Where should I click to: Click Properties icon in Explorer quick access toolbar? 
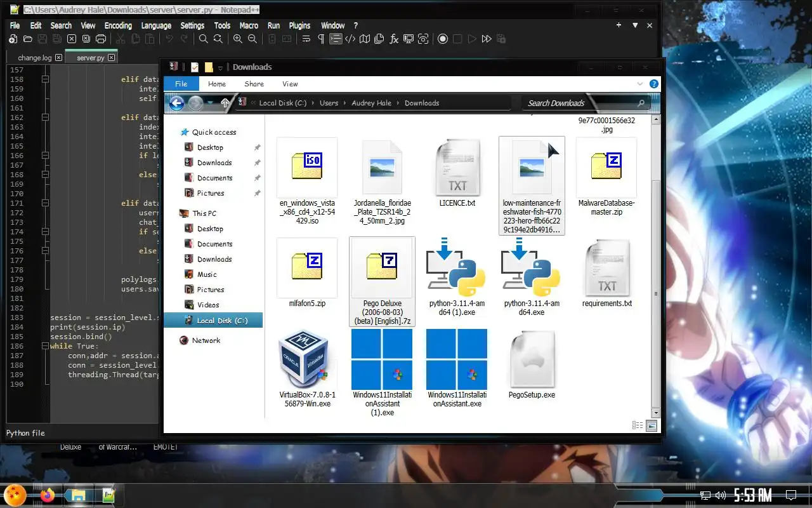[195, 67]
